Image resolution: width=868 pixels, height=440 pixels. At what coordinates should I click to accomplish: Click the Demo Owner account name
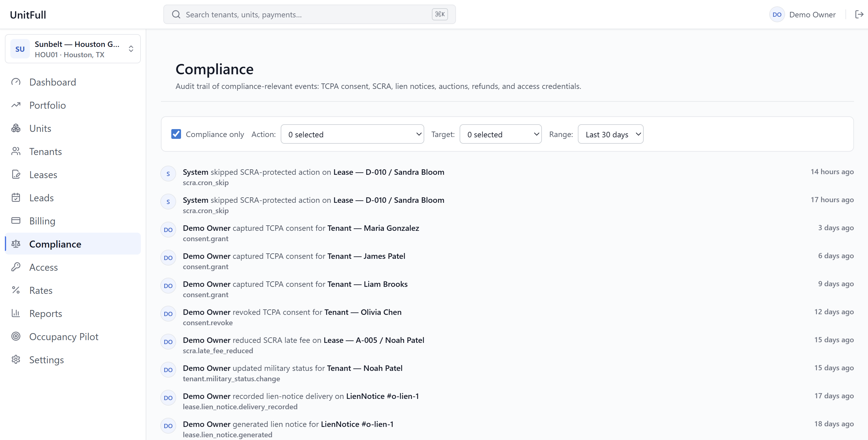813,15
